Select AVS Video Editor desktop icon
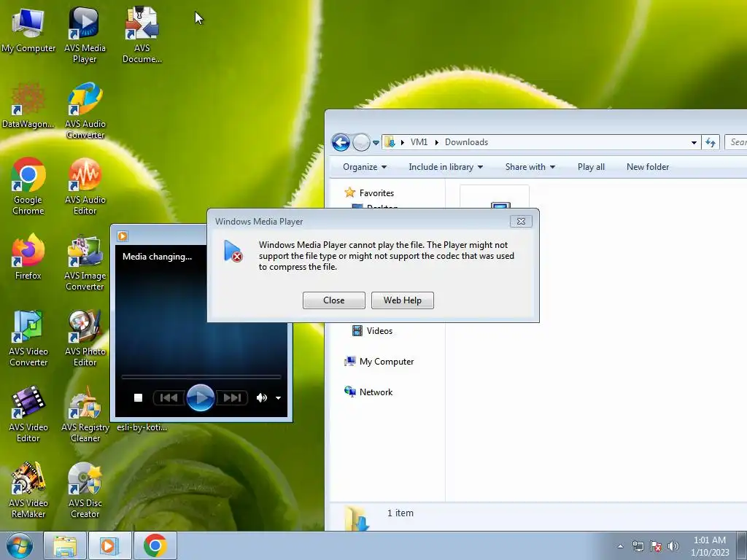Viewport: 747px width, 560px height. click(28, 413)
